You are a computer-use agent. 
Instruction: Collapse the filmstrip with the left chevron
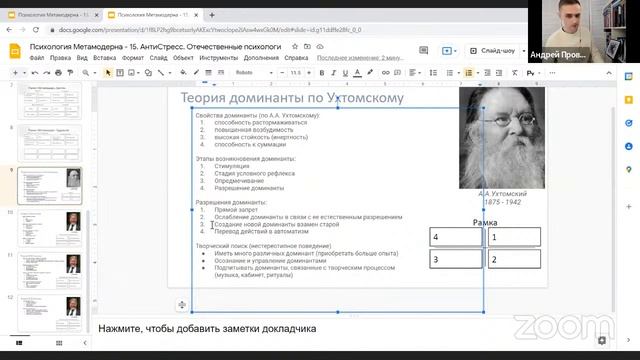click(x=85, y=343)
